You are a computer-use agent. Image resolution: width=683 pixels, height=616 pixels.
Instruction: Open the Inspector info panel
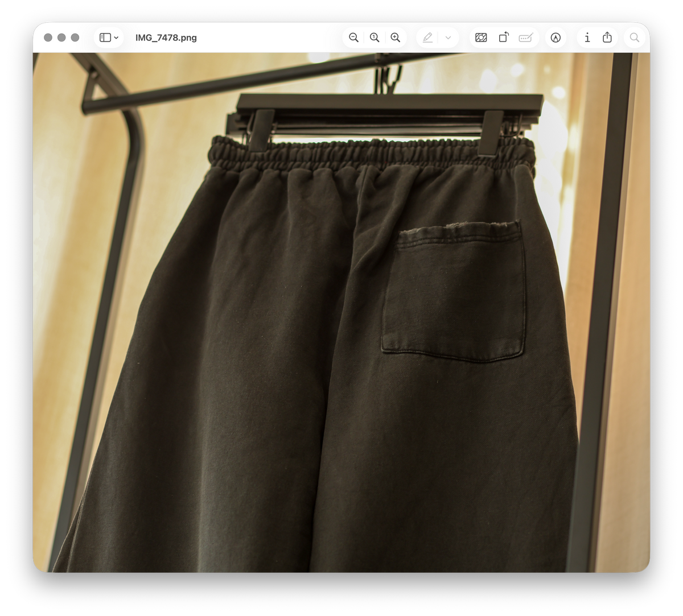pos(587,38)
